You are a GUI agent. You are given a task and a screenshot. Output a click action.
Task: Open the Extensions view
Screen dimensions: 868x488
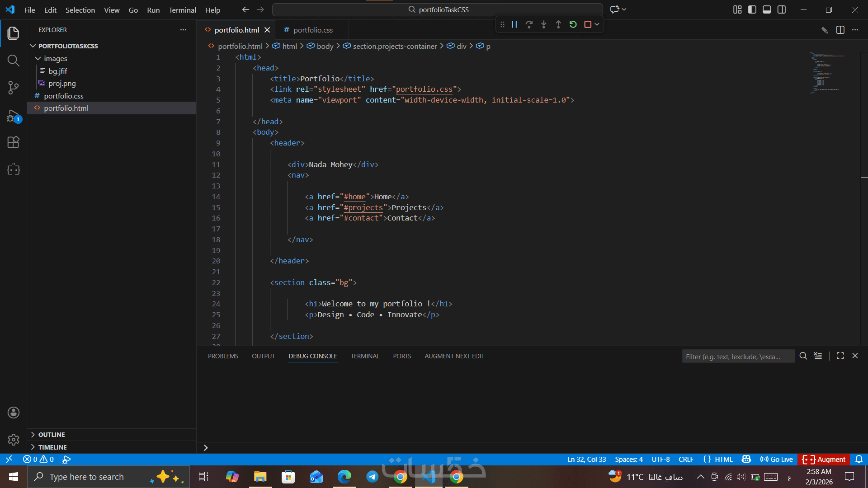(13, 142)
